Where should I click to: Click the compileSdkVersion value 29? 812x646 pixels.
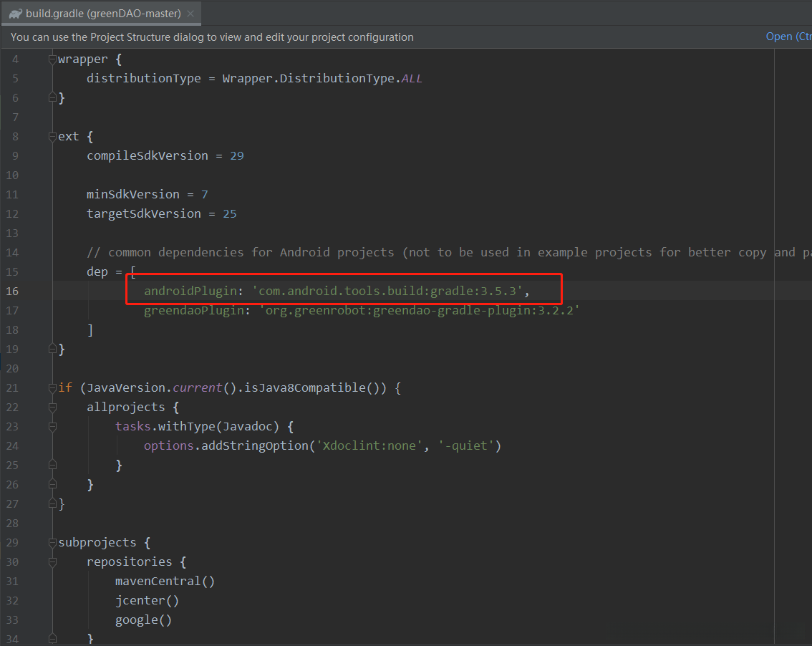tap(237, 156)
